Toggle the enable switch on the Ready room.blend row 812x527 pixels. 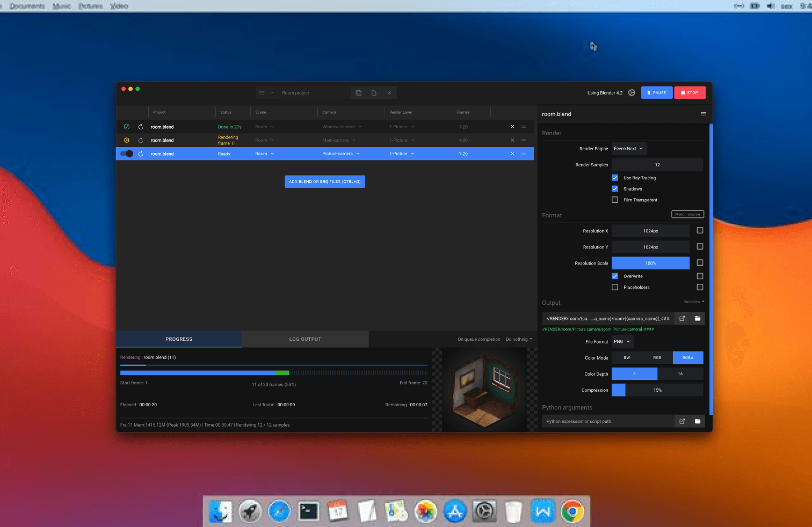[x=127, y=153]
